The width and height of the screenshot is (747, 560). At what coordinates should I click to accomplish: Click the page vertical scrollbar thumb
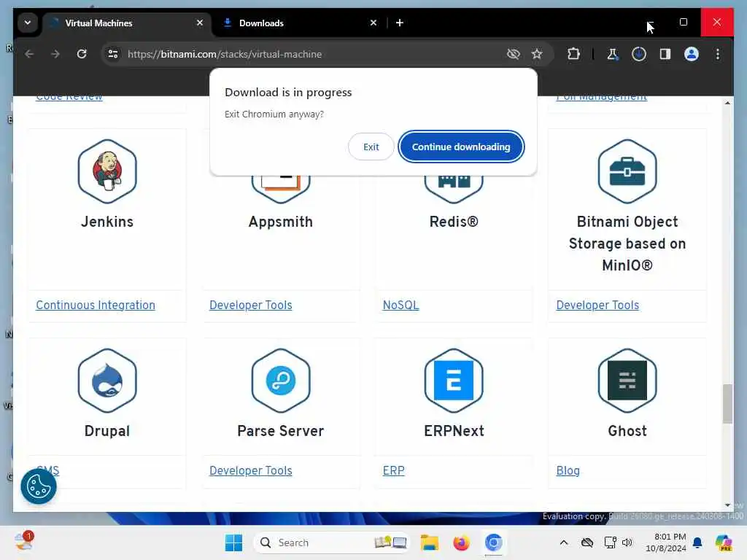tap(727, 403)
